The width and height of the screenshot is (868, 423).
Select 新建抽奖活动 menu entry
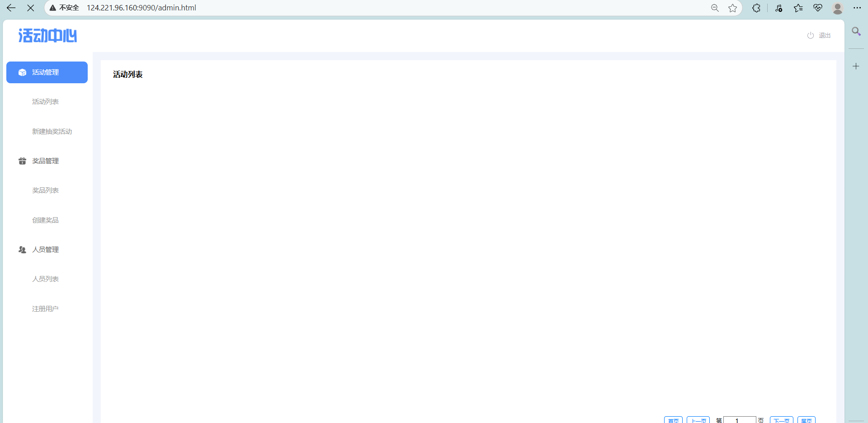pyautogui.click(x=52, y=132)
